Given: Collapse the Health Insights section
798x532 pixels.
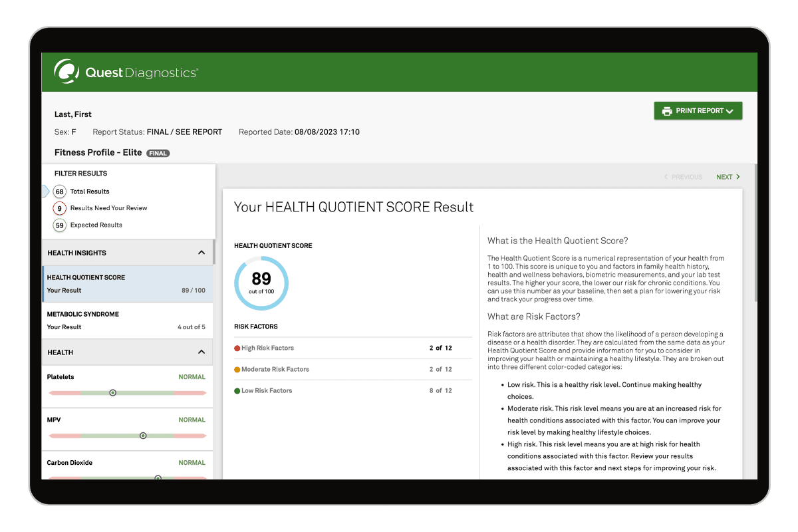Looking at the screenshot, I should [x=201, y=253].
